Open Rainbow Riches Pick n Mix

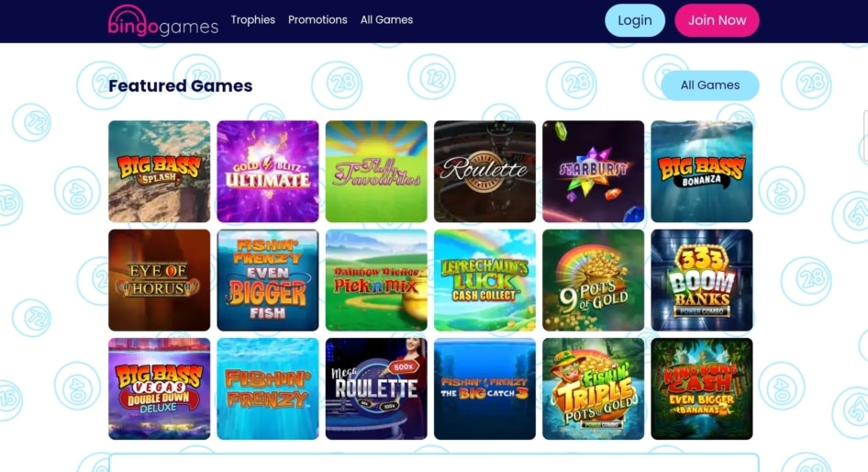376,280
